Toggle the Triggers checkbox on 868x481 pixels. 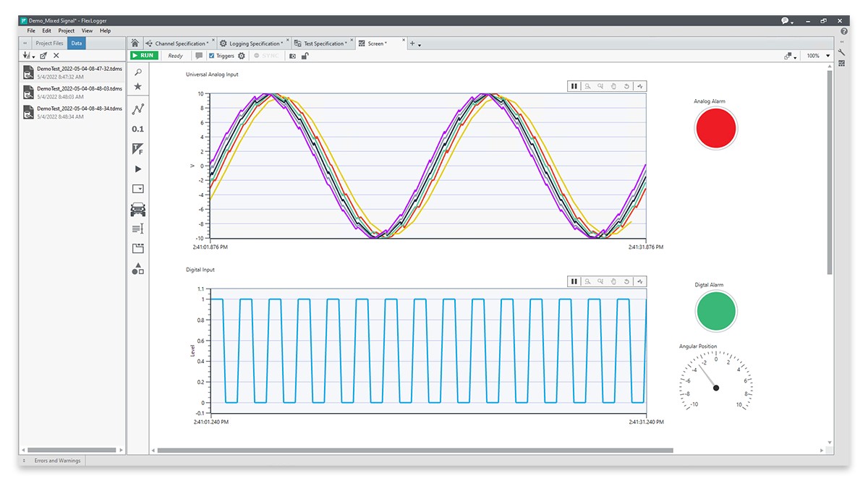click(x=210, y=55)
